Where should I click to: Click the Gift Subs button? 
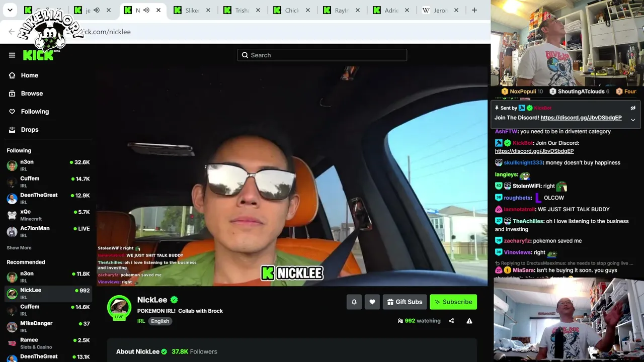[405, 302]
